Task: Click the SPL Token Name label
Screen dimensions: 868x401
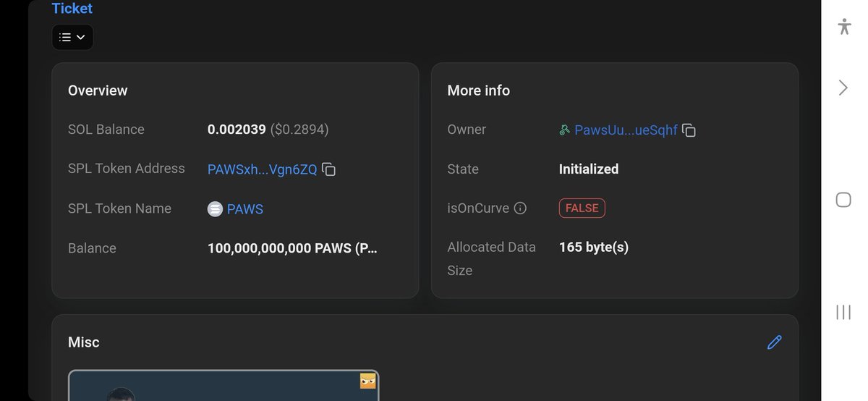Action: [120, 208]
